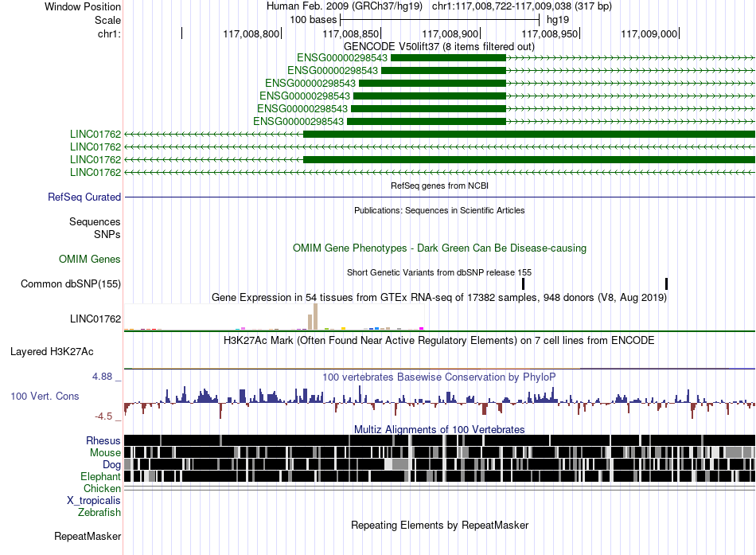Image resolution: width=756 pixels, height=555 pixels.
Task: Open 'Publications: Sequences in Scientific Articles' track title
Action: 439,210
